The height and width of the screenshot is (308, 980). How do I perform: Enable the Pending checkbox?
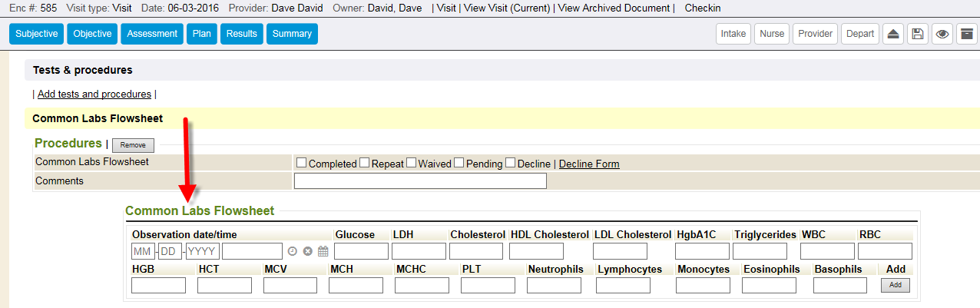click(459, 163)
